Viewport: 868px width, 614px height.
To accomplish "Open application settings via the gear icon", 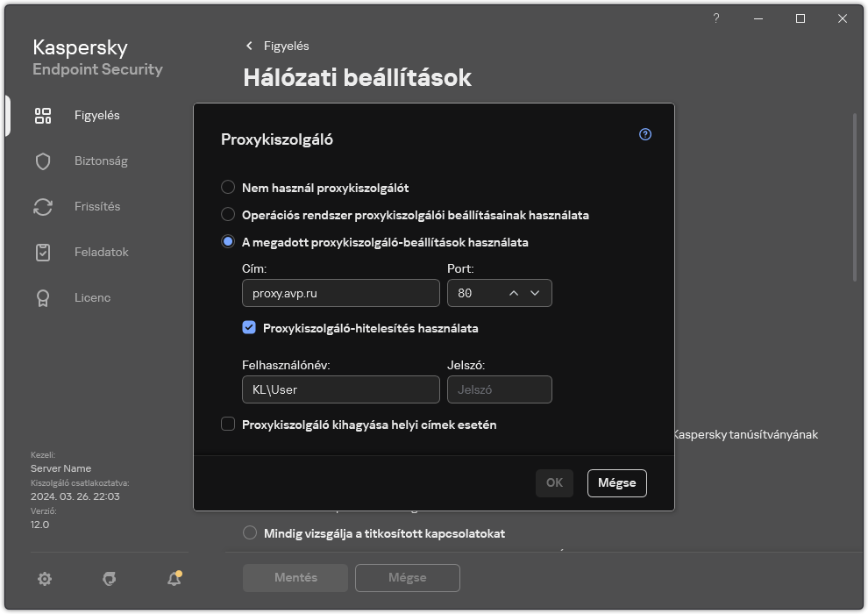I will click(x=45, y=579).
